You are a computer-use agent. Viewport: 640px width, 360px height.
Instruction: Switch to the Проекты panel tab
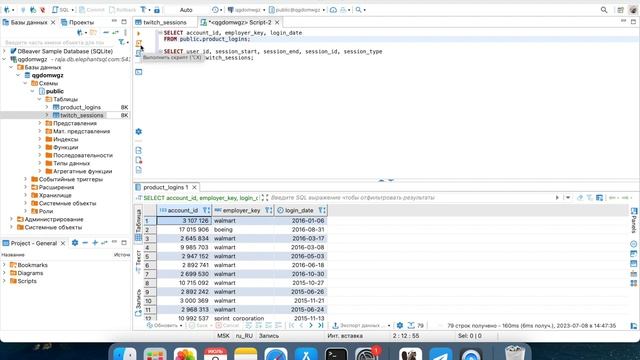[x=78, y=22]
